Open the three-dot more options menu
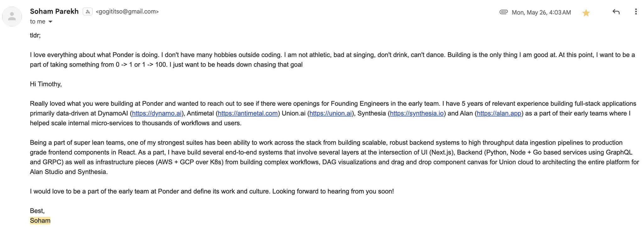The image size is (644, 232). [x=636, y=12]
